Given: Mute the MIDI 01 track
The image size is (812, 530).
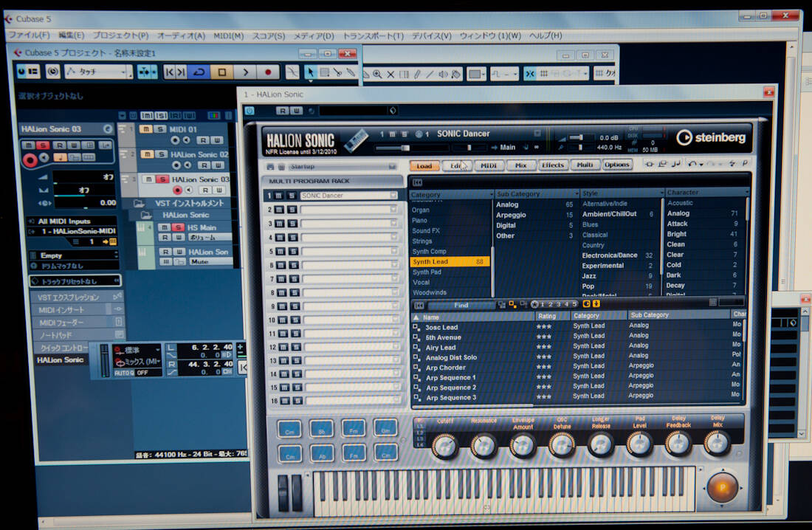Looking at the screenshot, I should 145,129.
